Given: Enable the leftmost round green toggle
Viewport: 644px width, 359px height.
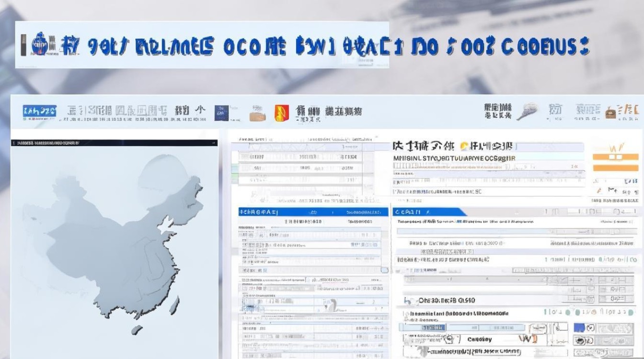Looking at the screenshot, I should click(x=568, y=313).
